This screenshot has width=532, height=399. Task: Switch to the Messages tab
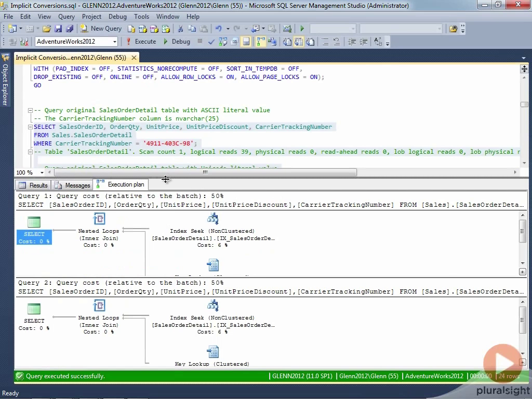(73, 185)
